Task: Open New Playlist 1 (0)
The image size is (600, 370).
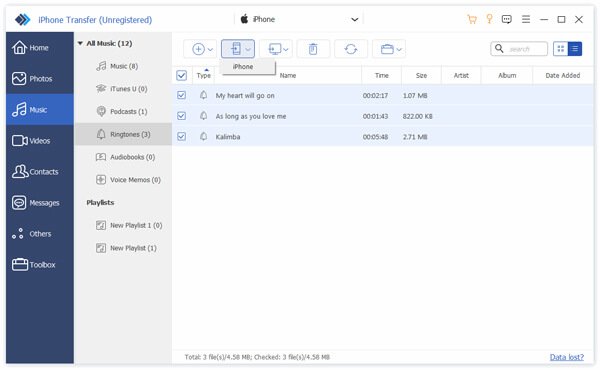Action: (x=123, y=225)
